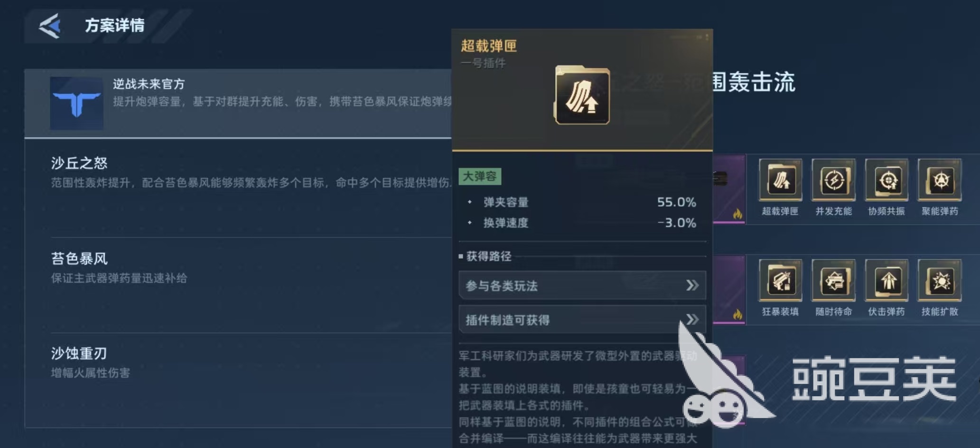Expand the chevron on 插件制造可获得 row
This screenshot has height=448, width=980.
tap(692, 320)
